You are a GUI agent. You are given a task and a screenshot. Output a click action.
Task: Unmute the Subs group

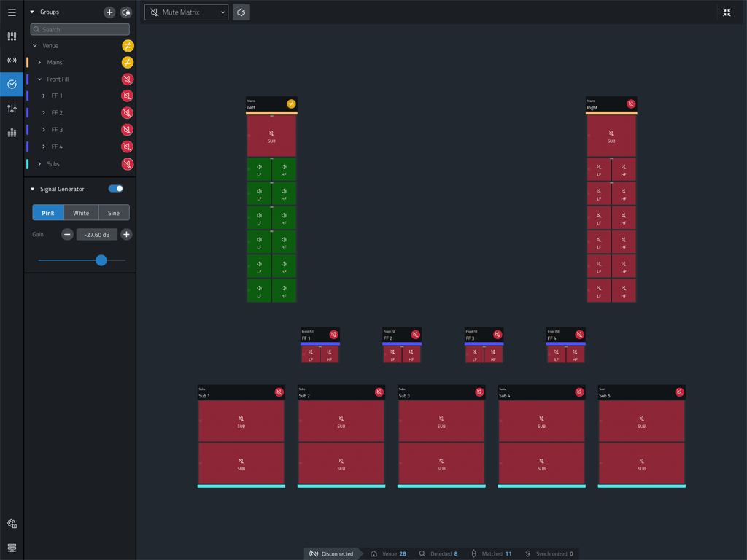128,163
